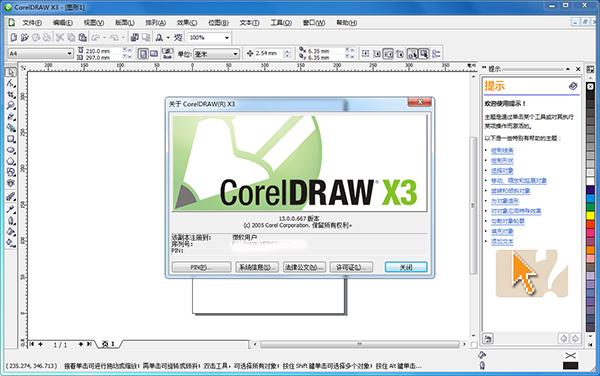Click the horizontal scrollbar
The width and height of the screenshot is (600, 376).
coord(360,344)
